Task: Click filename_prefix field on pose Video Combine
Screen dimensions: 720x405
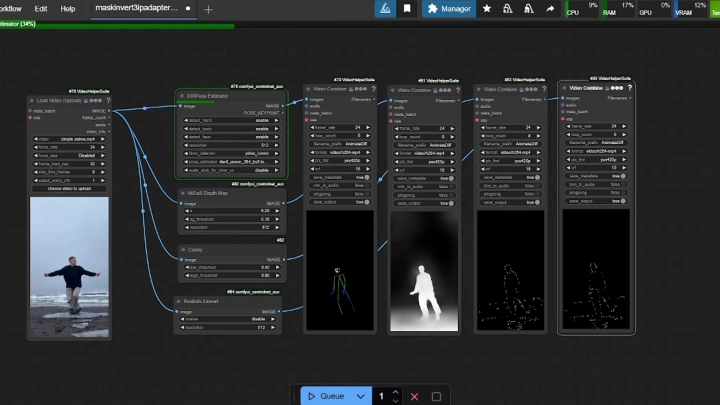Action: [x=340, y=144]
